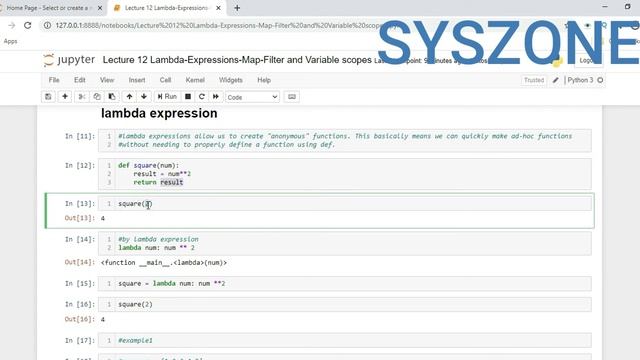Go forward with the browser arrow icon

tap(11, 25)
